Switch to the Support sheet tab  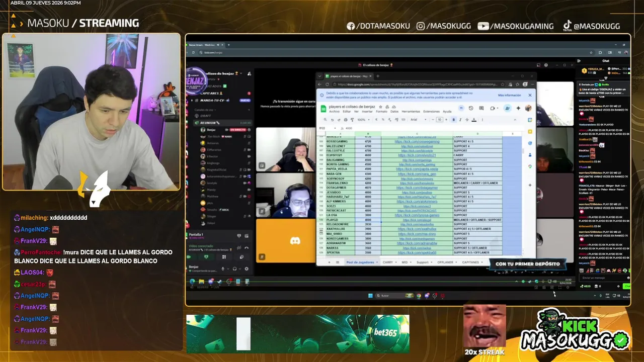coord(423,262)
